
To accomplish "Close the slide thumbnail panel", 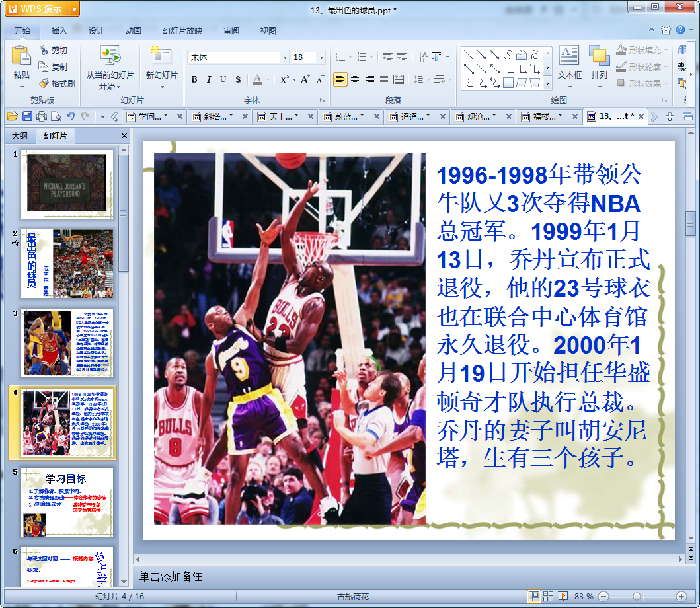I will pyautogui.click(x=124, y=135).
